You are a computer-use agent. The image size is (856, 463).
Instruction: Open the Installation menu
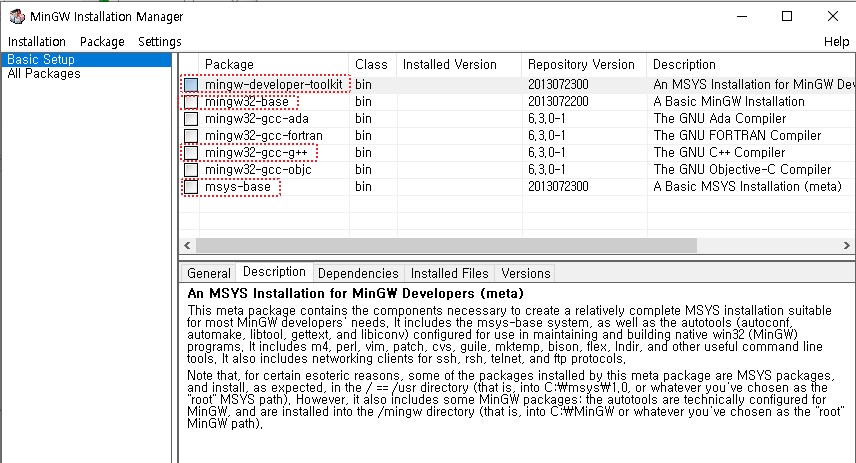[37, 41]
